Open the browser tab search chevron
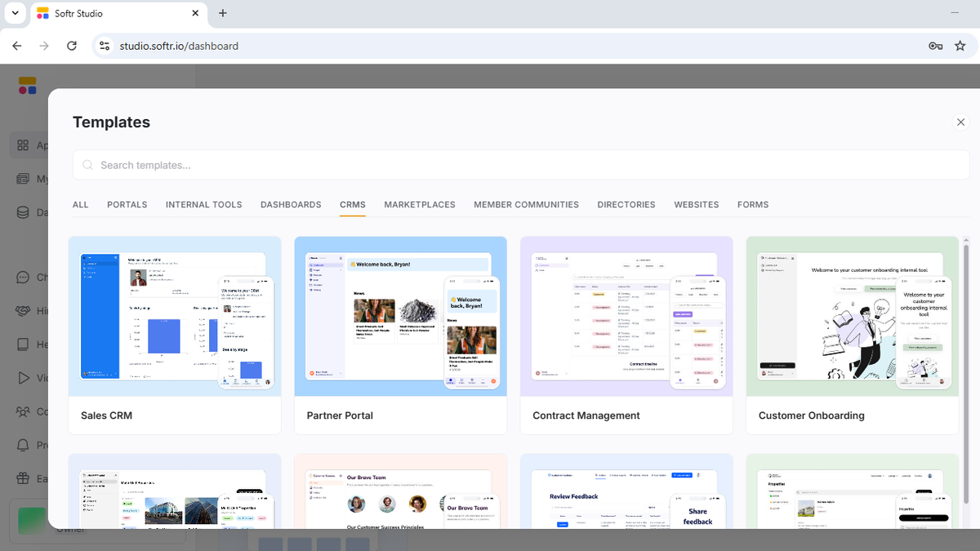The height and width of the screenshot is (551, 980). [x=15, y=14]
